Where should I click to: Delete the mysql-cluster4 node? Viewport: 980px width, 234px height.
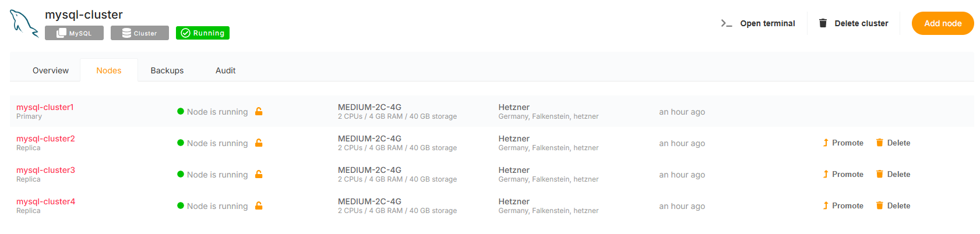pos(893,205)
